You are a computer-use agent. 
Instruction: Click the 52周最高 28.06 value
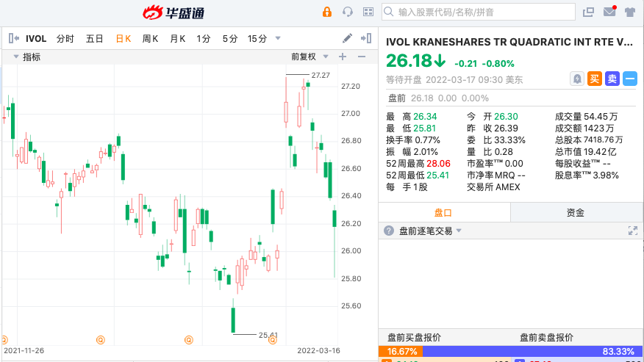pos(439,163)
